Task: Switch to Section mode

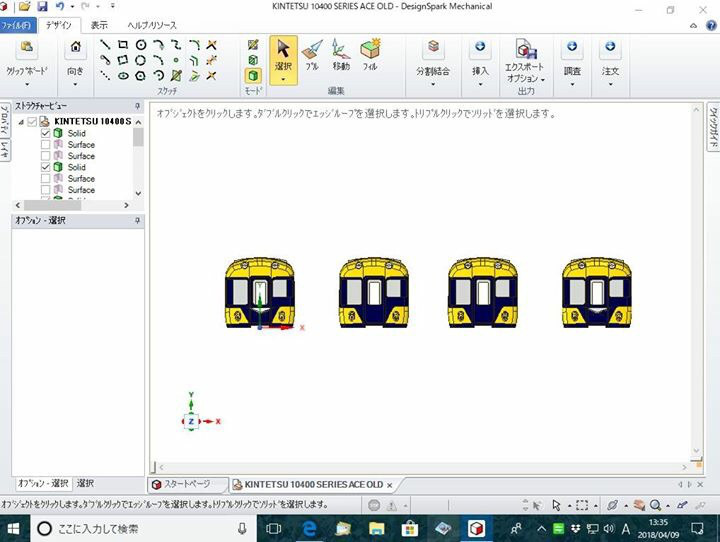Action: (253, 60)
